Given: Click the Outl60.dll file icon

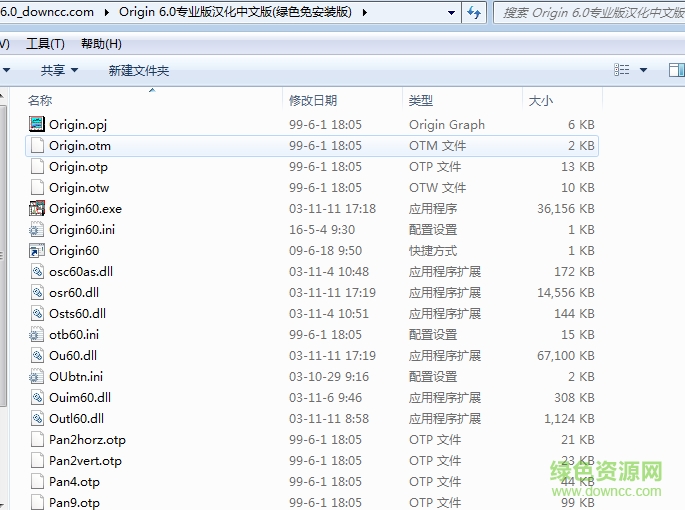Looking at the screenshot, I should [37, 418].
